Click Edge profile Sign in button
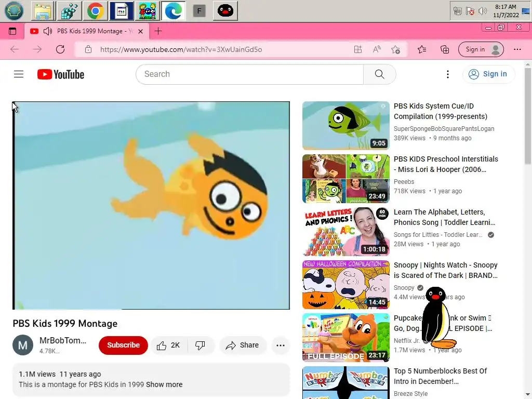Image resolution: width=532 pixels, height=399 pixels. pos(481,49)
